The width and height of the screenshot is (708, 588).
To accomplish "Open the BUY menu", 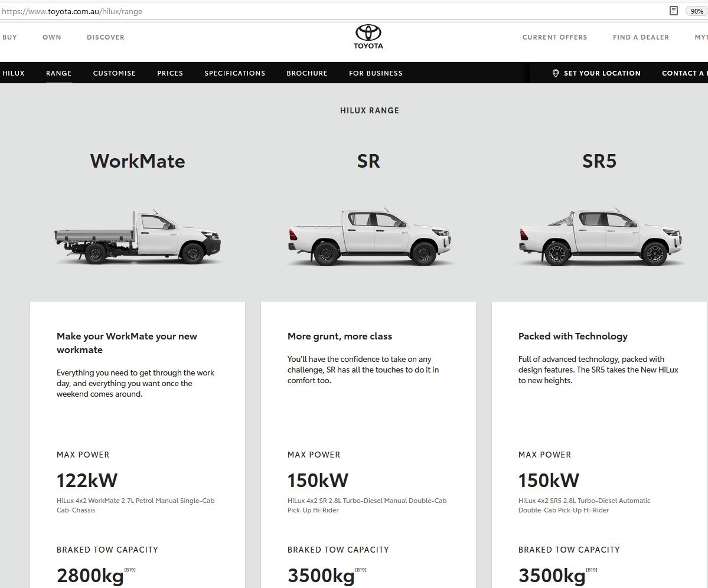I will [x=9, y=37].
